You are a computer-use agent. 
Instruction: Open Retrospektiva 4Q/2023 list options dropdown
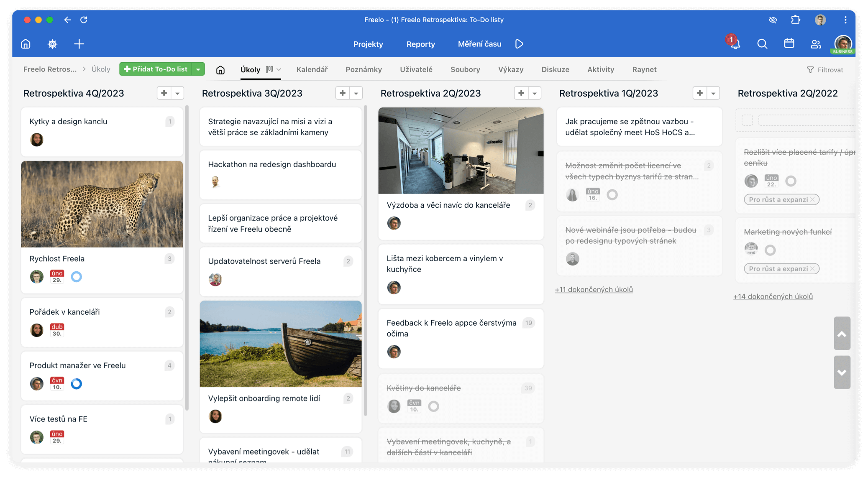tap(177, 93)
